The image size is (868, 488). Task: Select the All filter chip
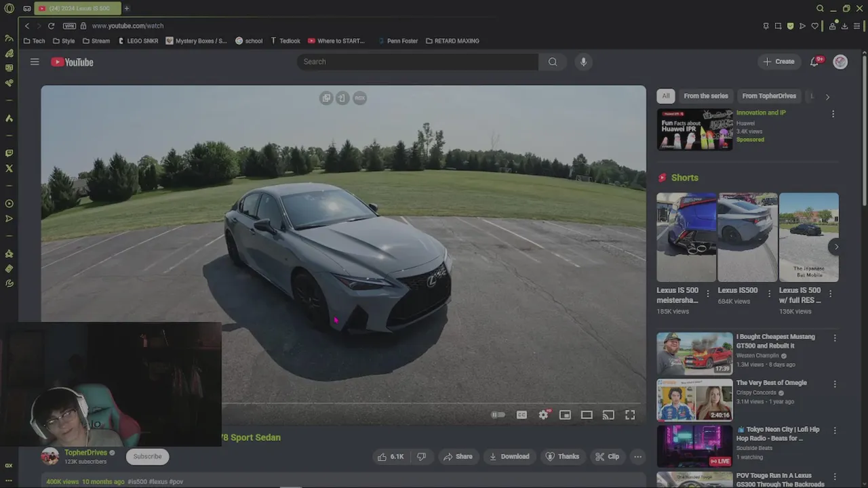[x=666, y=96]
